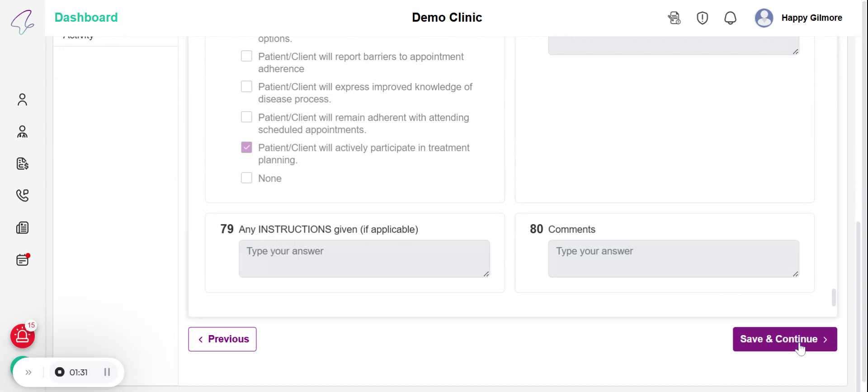Tick the None checkbox
868x392 pixels.
click(246, 178)
